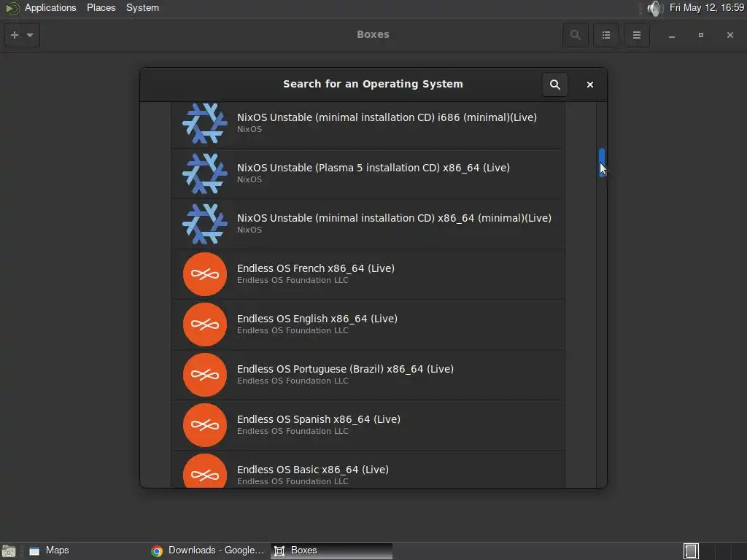Click the MATE logo icon at top-left
Viewport: 747px width, 560px height.
[x=12, y=8]
